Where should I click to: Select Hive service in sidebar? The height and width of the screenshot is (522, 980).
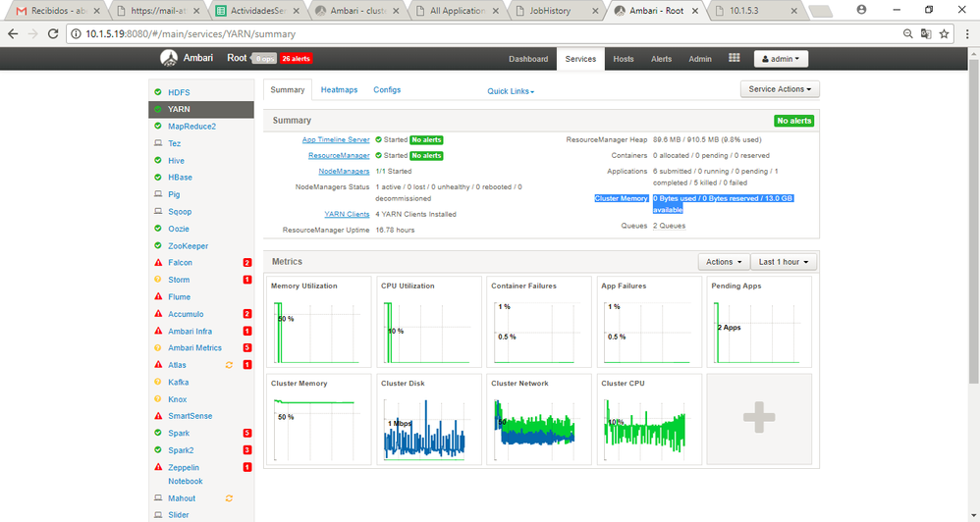[176, 161]
